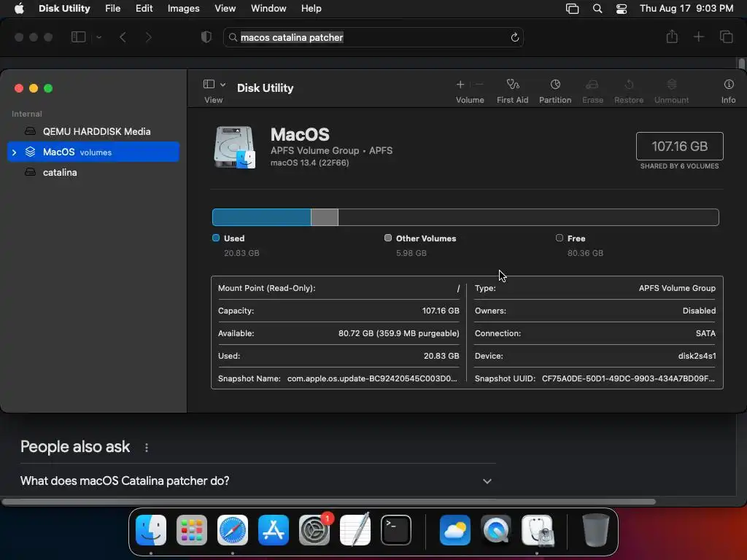The height and width of the screenshot is (560, 747).
Task: Click the Free legend swatch
Action: 560,238
